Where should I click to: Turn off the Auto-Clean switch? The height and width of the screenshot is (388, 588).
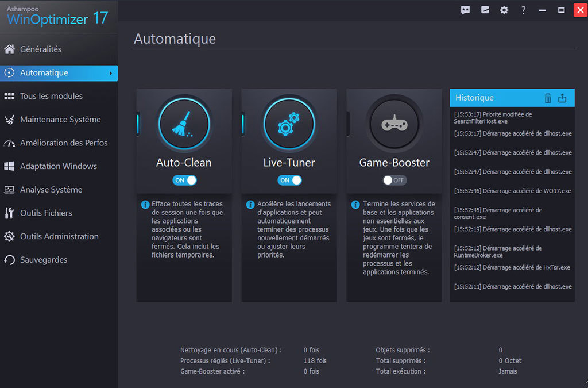[184, 180]
